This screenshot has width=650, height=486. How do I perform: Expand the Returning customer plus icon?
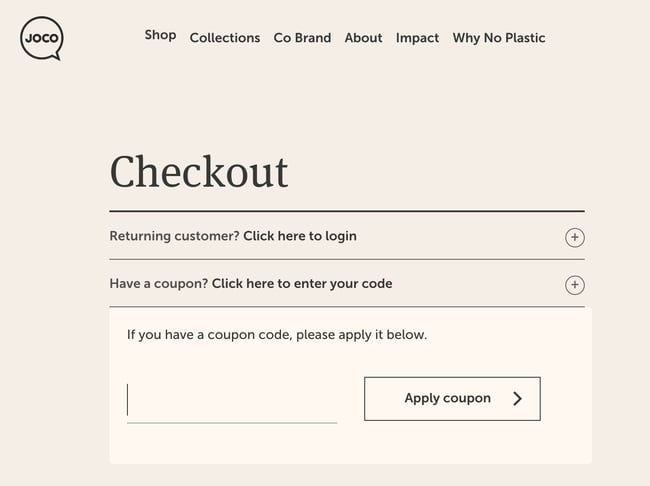click(574, 238)
